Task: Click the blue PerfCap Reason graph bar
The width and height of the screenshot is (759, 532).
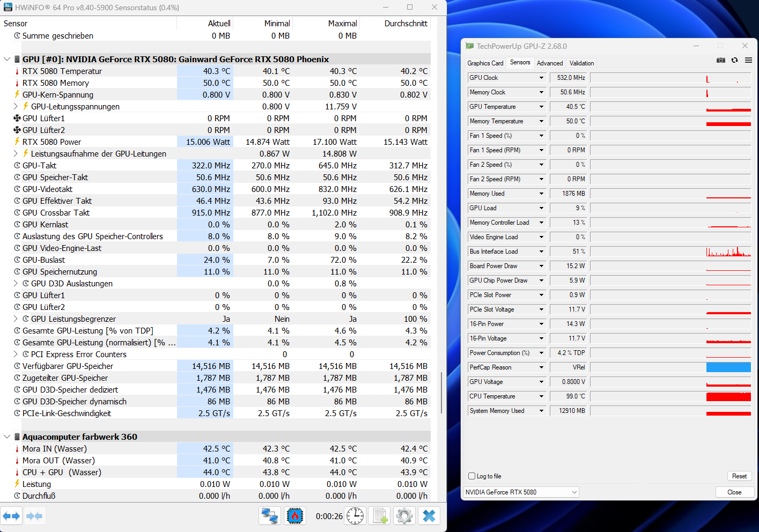Action: pyautogui.click(x=728, y=367)
